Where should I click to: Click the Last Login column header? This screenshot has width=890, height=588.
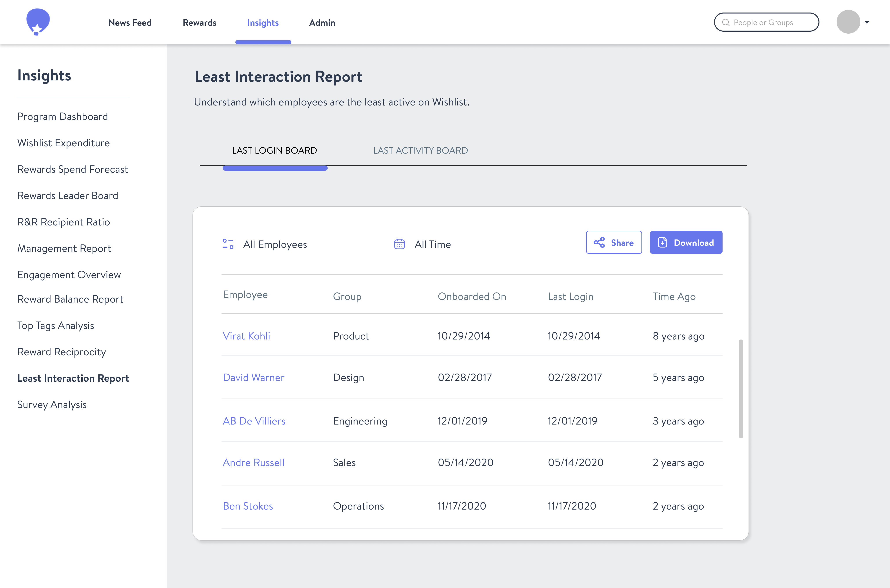[570, 297]
